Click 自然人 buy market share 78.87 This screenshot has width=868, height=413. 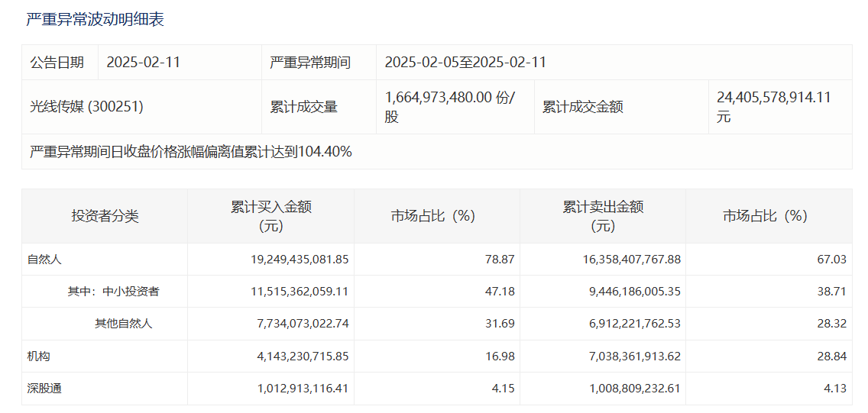click(500, 260)
